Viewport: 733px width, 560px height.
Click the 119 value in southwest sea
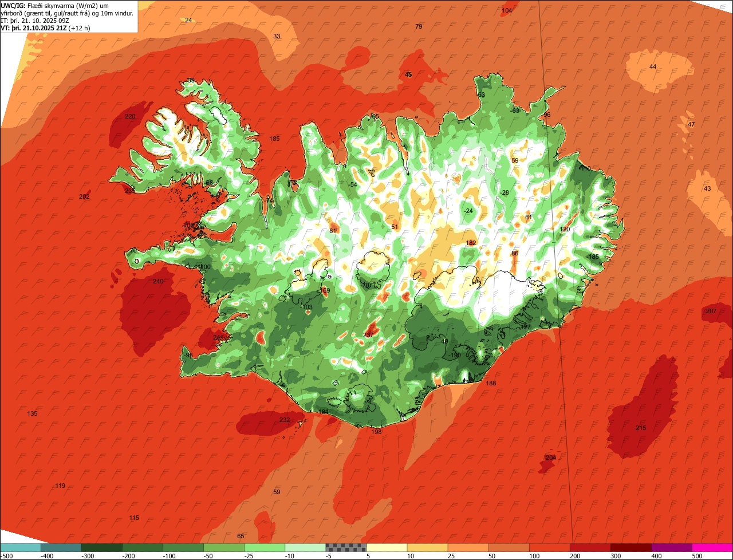(60, 486)
